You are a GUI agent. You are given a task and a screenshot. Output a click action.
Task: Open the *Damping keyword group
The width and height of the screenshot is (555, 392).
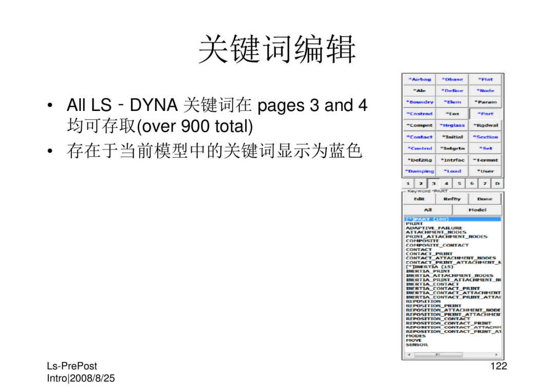(x=419, y=171)
